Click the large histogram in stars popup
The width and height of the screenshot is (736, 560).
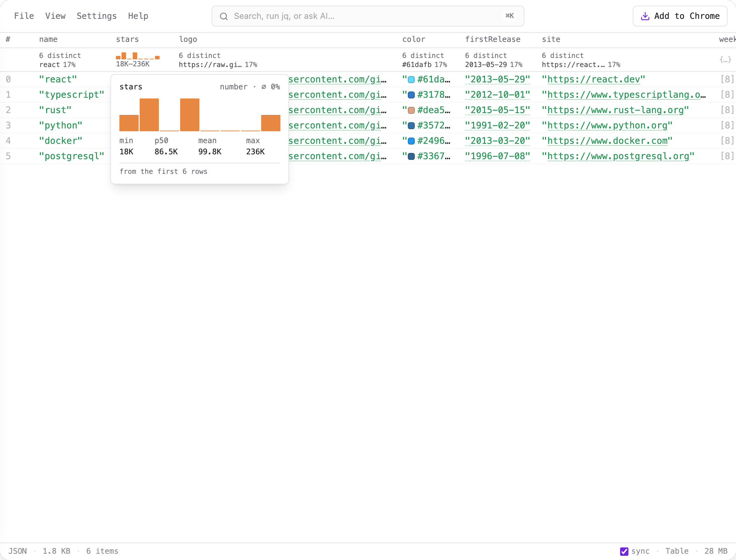pyautogui.click(x=200, y=115)
